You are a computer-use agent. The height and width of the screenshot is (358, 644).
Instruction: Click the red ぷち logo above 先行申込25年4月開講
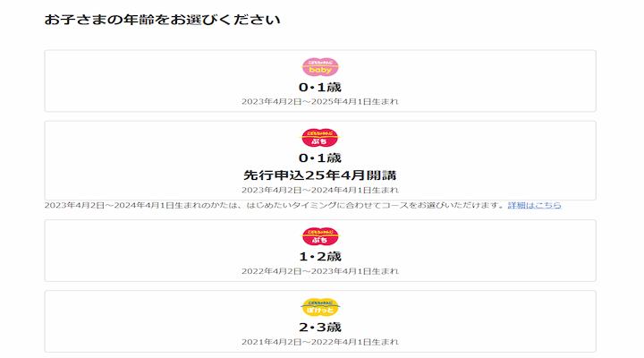click(x=320, y=138)
